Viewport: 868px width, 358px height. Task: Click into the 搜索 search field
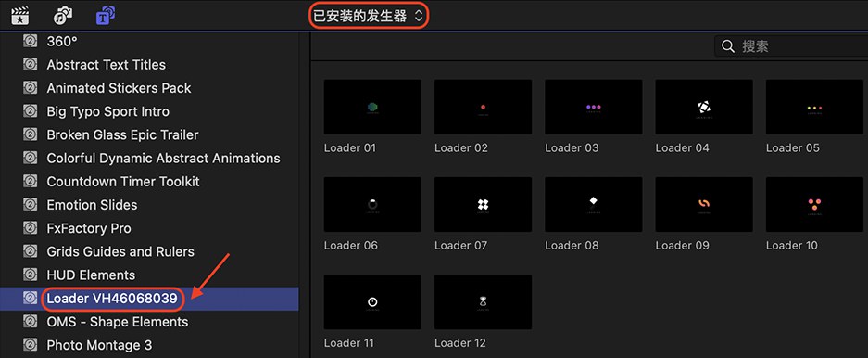click(792, 46)
